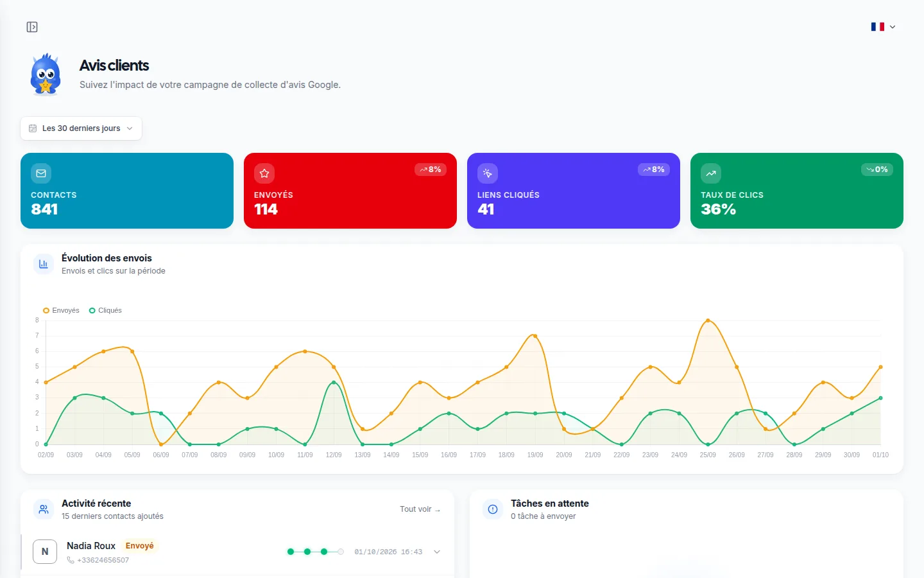Image resolution: width=924 pixels, height=578 pixels.
Task: Click the users icon beside Activité récente
Action: point(44,509)
